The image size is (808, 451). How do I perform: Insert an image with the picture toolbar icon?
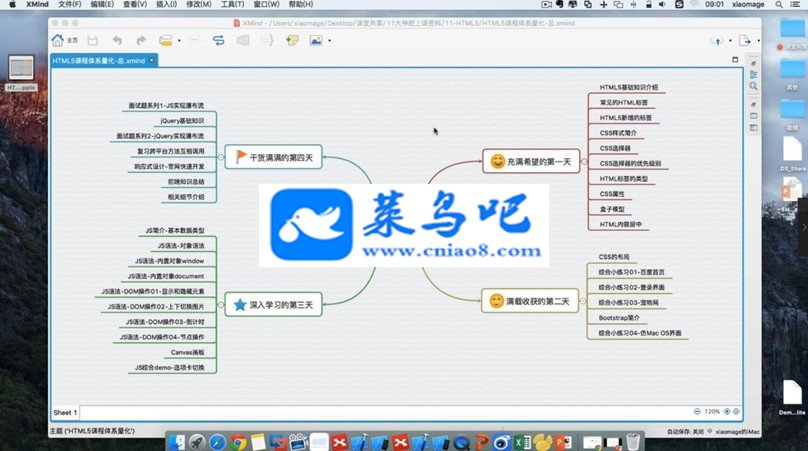point(316,40)
